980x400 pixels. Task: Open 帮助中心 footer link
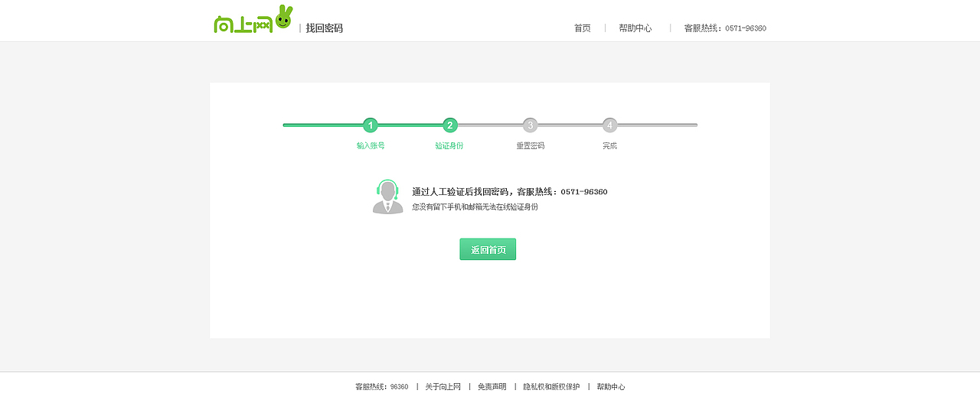click(x=611, y=387)
